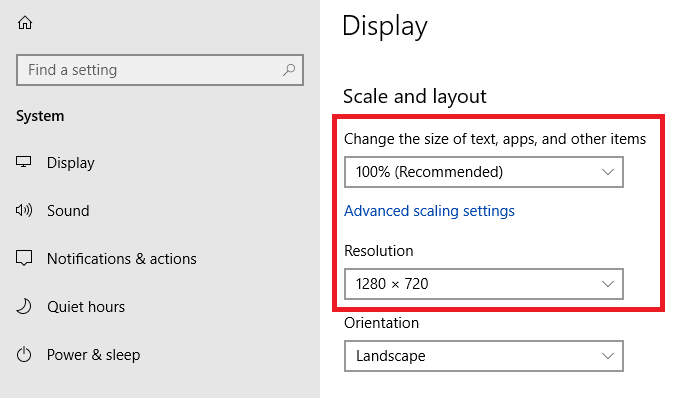
Task: Click the Display page title
Action: [x=385, y=26]
